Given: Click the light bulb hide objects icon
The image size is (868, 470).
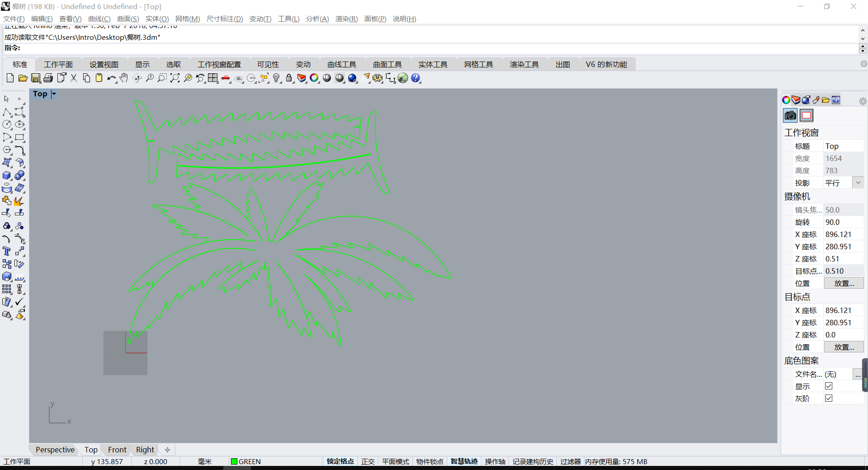Looking at the screenshot, I should [x=277, y=78].
